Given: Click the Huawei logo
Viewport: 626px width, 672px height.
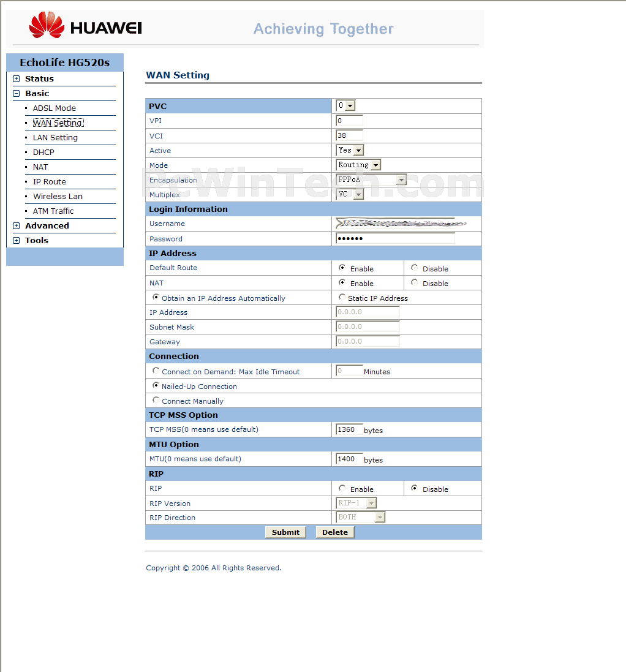Looking at the screenshot, I should 85,25.
